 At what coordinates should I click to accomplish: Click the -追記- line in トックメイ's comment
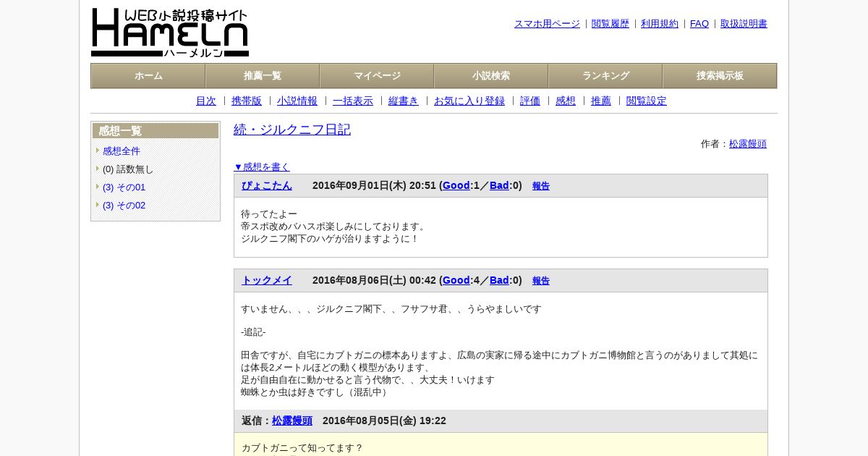tap(253, 332)
